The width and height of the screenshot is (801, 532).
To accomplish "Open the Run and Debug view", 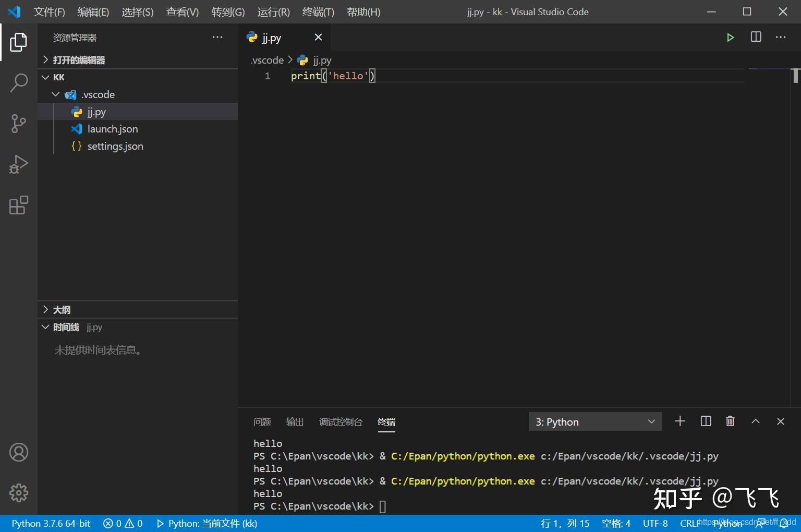I will click(19, 164).
